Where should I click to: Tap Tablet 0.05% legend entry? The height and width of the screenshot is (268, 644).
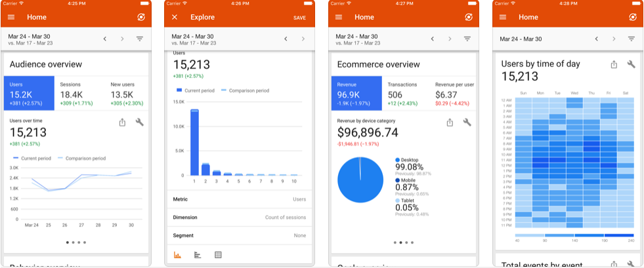tap(413, 208)
